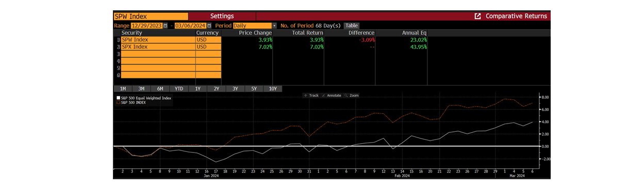Click empty security field in row 5
The height and width of the screenshot is (189, 644).
158,68
